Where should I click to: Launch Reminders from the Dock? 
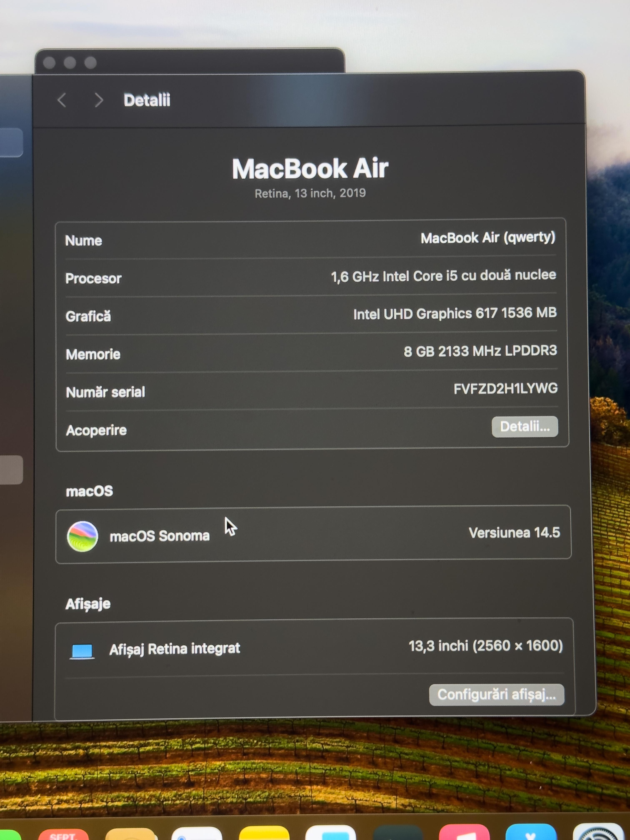[197, 834]
